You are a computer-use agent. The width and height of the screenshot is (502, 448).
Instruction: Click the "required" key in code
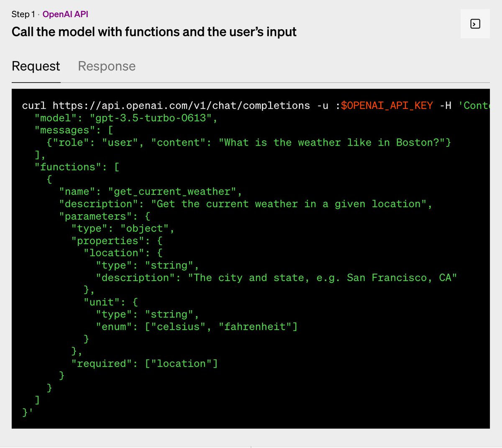102,364
